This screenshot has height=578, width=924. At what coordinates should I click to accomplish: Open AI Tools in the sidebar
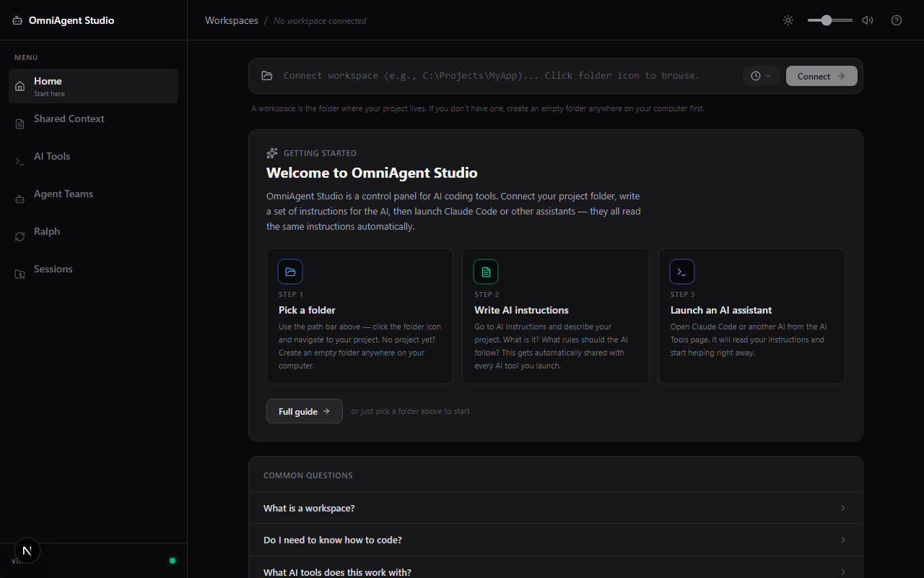coord(94,161)
